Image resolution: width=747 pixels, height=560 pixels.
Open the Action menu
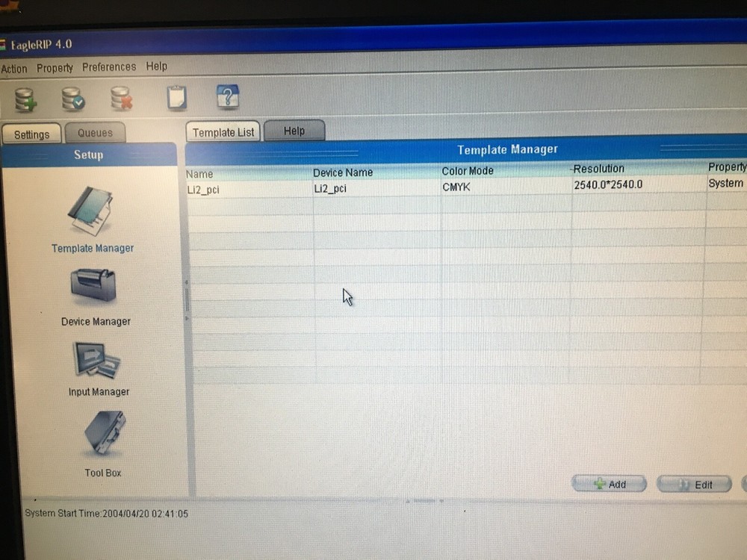pos(13,68)
